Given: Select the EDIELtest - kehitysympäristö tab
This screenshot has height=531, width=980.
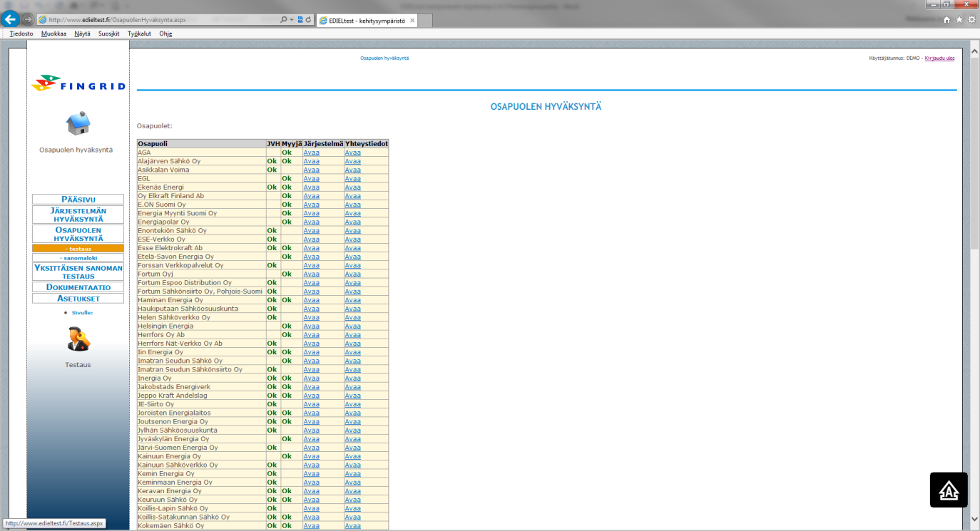Looking at the screenshot, I should [367, 21].
